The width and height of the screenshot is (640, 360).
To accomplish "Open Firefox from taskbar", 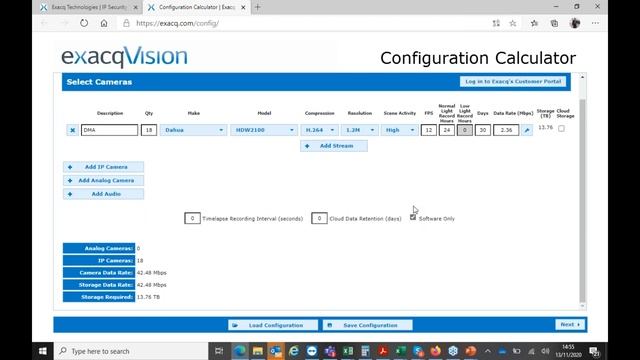I will (x=436, y=351).
